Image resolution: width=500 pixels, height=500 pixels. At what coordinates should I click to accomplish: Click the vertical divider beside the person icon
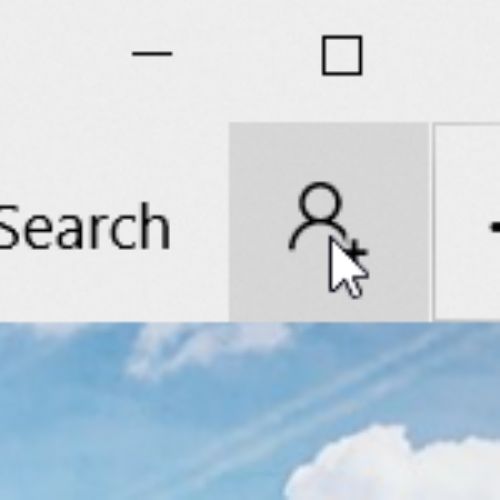tap(433, 222)
